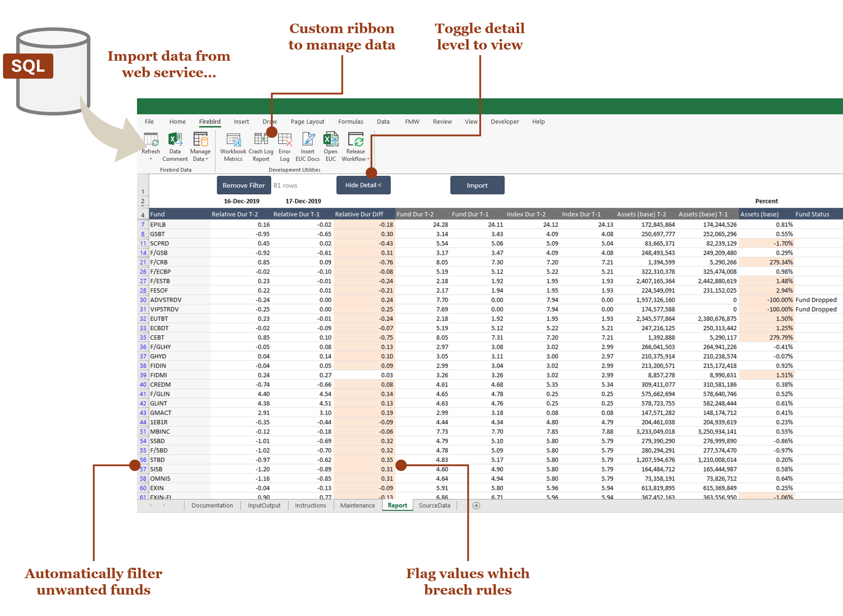Switch to the Firebird ribbon tab

209,121
